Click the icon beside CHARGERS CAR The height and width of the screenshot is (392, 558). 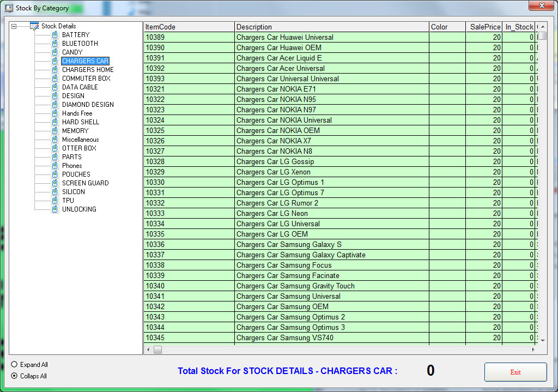click(x=55, y=61)
